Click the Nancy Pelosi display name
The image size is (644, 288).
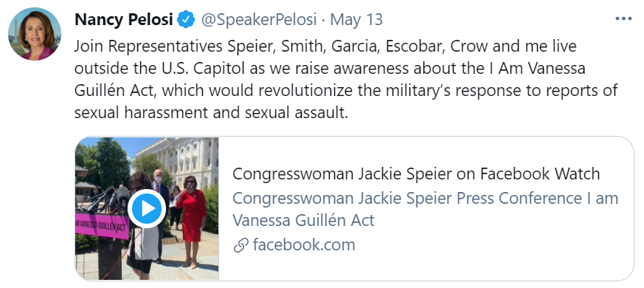pos(124,19)
